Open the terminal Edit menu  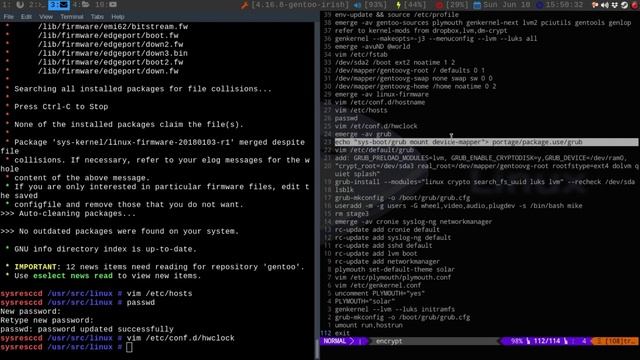[26, 17]
